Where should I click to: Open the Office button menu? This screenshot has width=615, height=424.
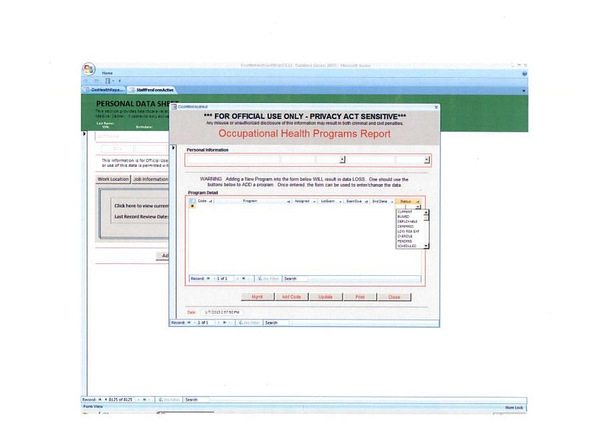click(89, 69)
